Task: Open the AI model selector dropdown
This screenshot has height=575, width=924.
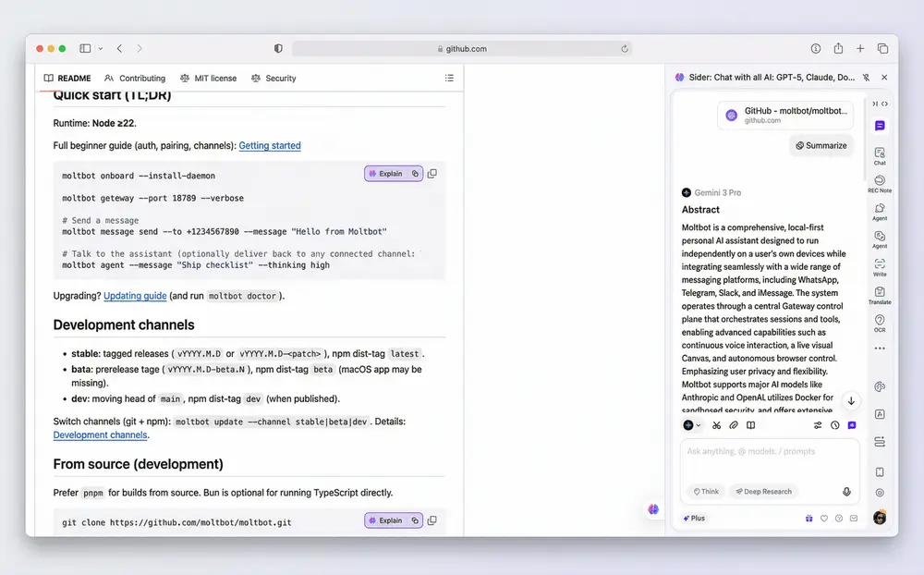Action: click(692, 425)
